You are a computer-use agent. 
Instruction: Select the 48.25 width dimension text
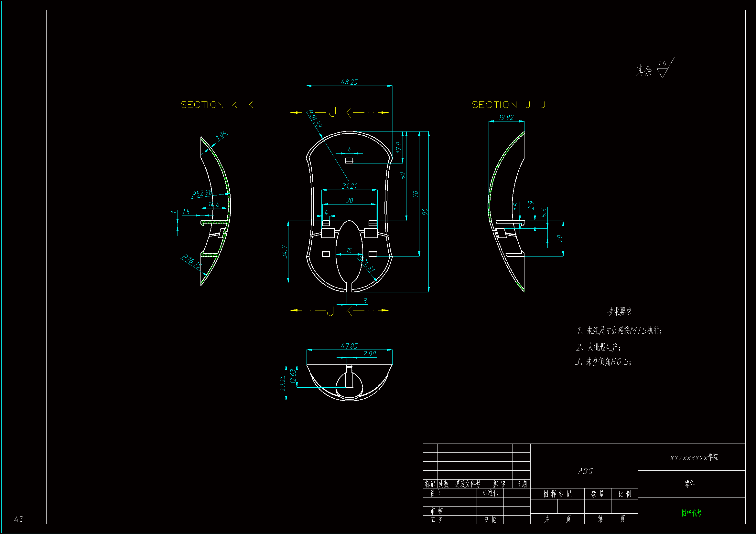(349, 82)
